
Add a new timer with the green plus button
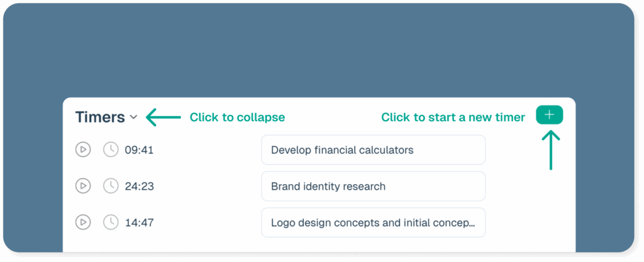(549, 115)
